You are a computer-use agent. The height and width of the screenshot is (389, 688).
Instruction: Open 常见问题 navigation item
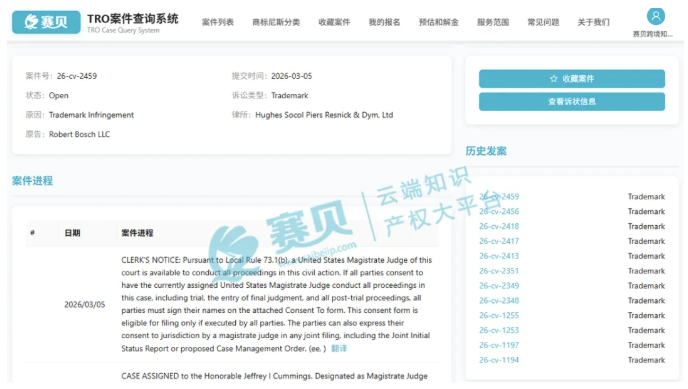click(x=543, y=22)
